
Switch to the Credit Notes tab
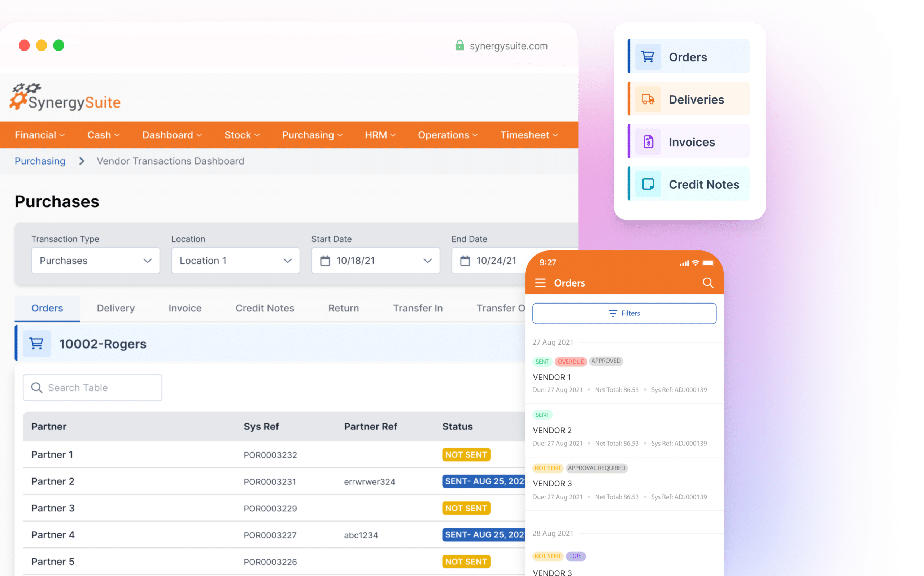coord(265,308)
